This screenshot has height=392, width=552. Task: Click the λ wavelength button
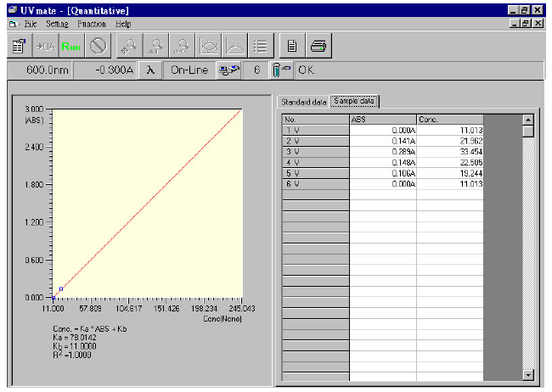click(x=149, y=71)
